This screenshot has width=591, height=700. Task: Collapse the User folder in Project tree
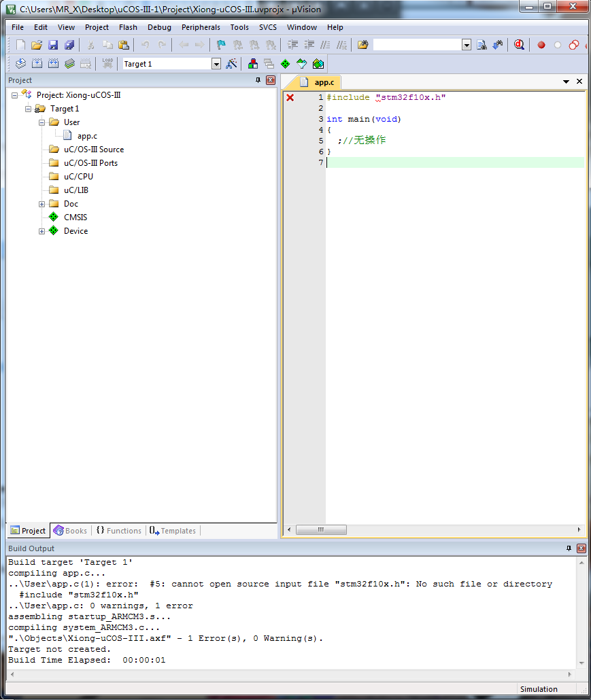tap(41, 122)
